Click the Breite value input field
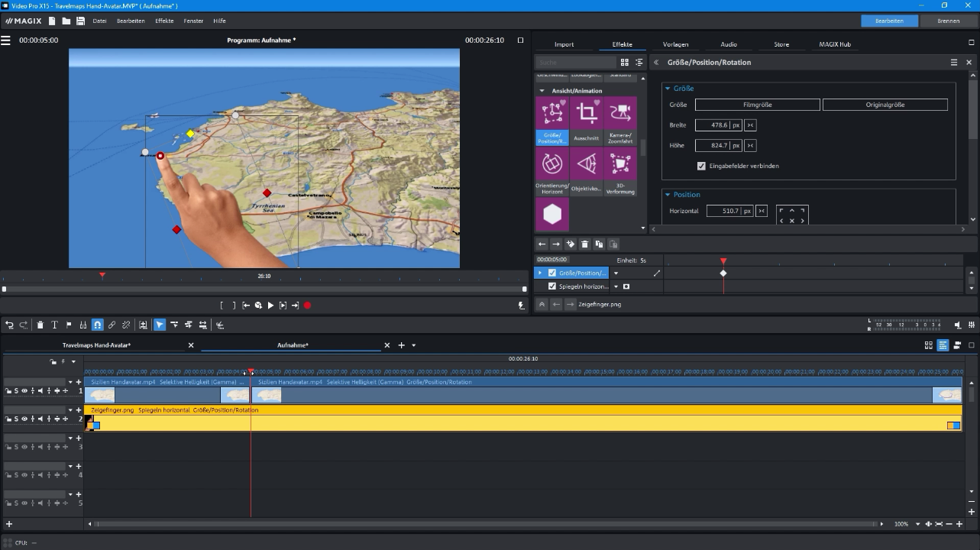 coord(719,125)
